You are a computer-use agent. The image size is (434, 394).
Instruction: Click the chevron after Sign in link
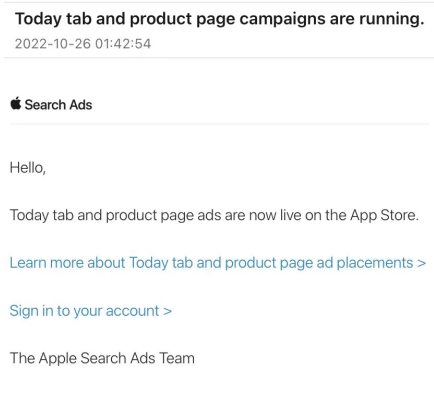pos(167,311)
